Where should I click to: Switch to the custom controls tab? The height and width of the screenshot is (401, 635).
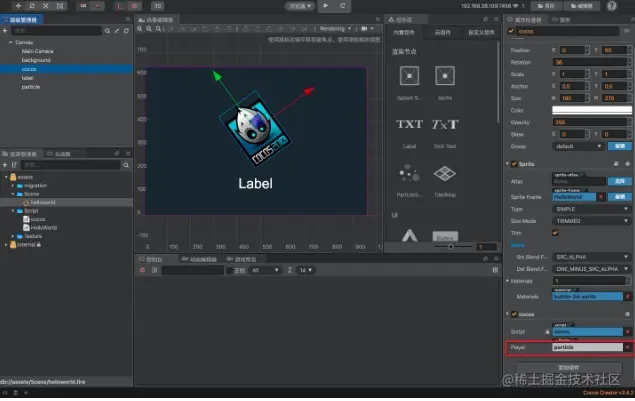pyautogui.click(x=481, y=32)
